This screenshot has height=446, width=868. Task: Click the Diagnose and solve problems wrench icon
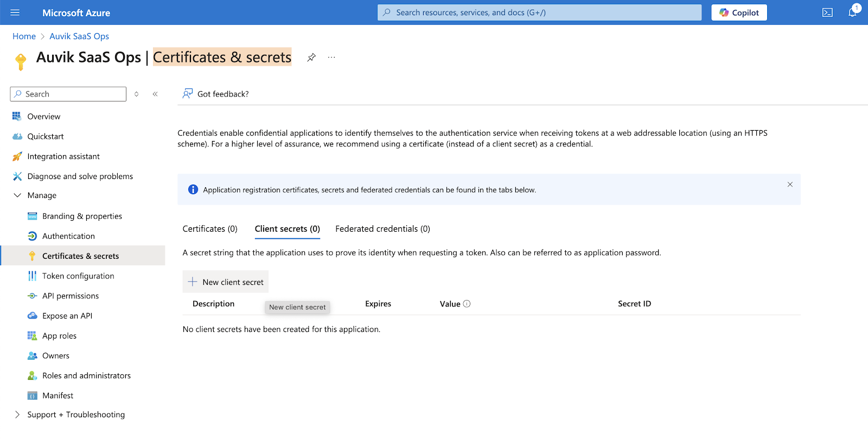pyautogui.click(x=17, y=176)
